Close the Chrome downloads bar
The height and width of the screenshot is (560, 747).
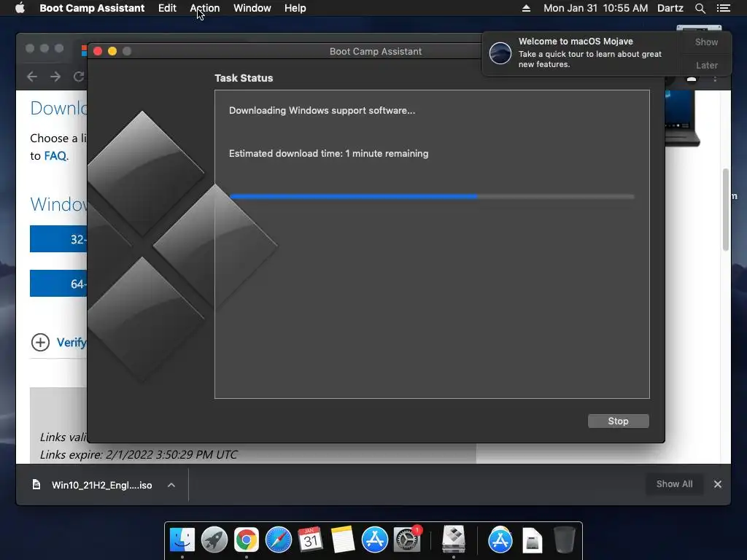(x=718, y=484)
